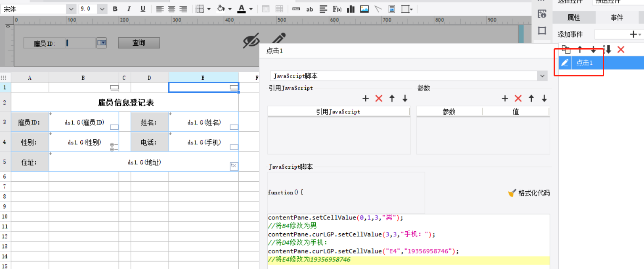This screenshot has width=644, height=269.
Task: Sort the events list
Action: 607,50
